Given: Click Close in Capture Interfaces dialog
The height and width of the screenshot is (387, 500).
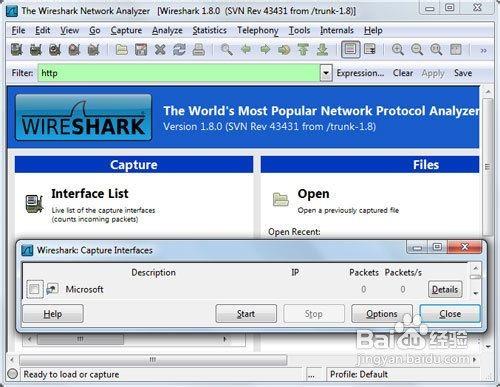Looking at the screenshot, I should 450,314.
